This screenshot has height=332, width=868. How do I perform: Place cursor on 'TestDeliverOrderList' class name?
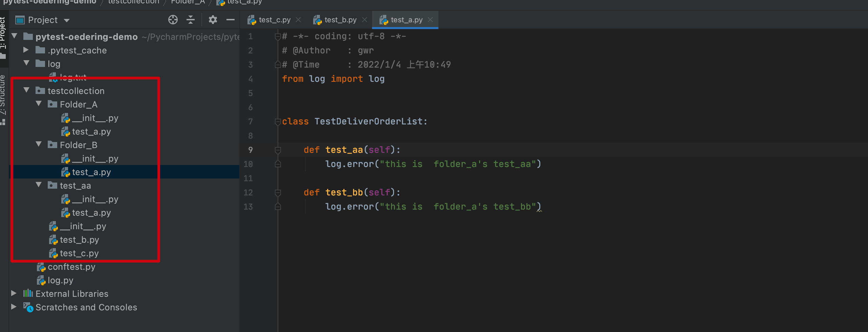tap(368, 121)
